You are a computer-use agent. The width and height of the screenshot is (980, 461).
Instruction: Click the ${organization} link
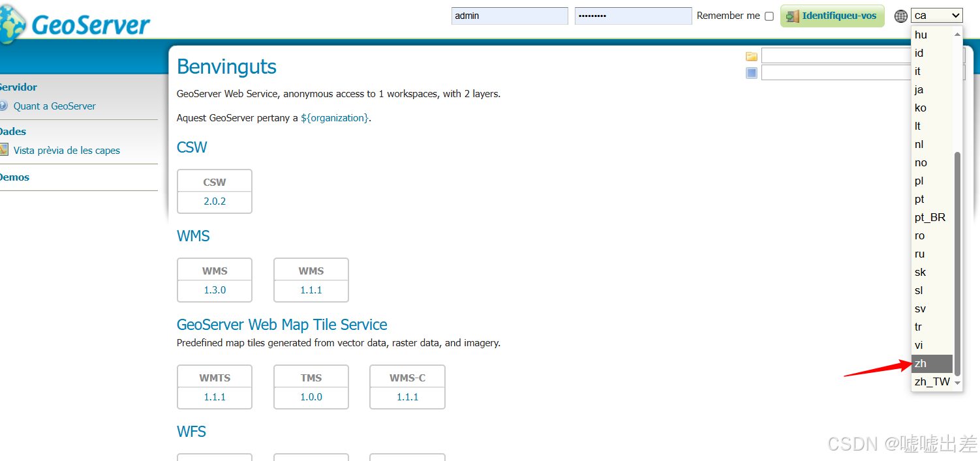click(x=335, y=118)
